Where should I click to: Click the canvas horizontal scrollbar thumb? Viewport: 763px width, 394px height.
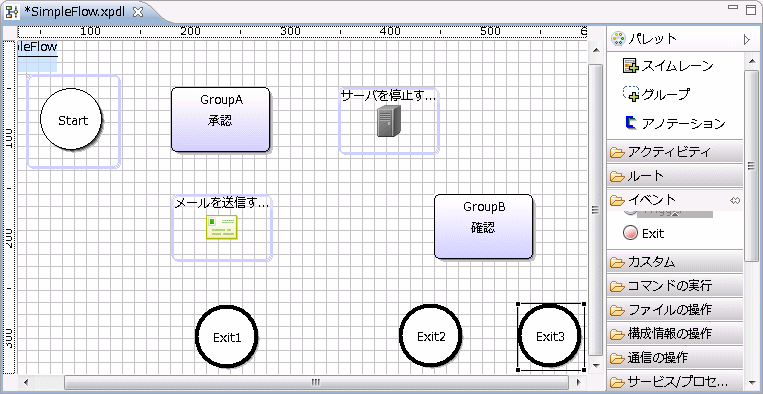tap(316, 382)
